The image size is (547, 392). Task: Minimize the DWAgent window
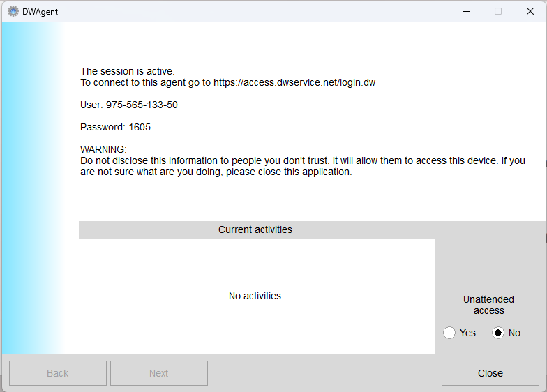click(x=466, y=11)
